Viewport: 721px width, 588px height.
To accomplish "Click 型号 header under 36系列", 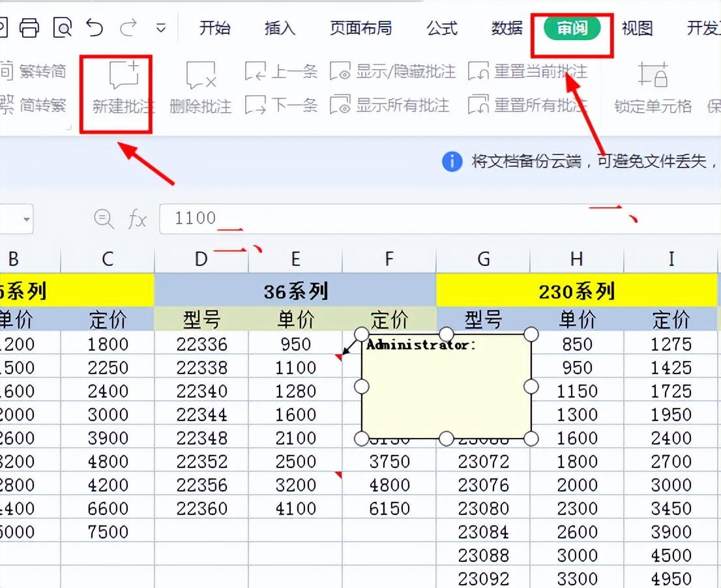I will coord(201,319).
